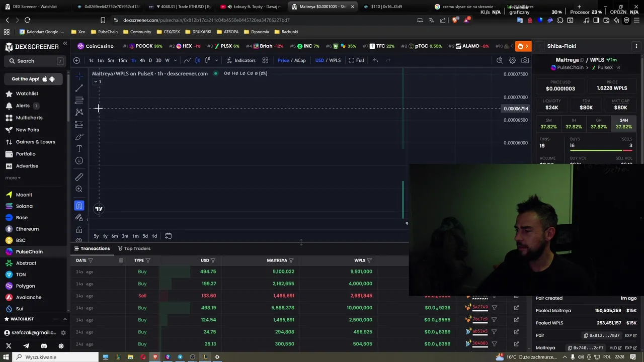
Task: Open the emoji icons tool
Action: click(79, 160)
